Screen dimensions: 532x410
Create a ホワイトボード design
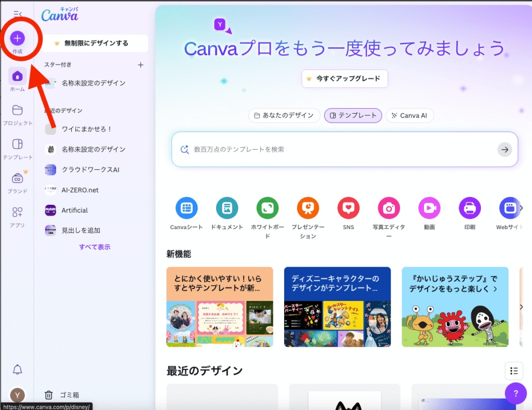pyautogui.click(x=268, y=218)
